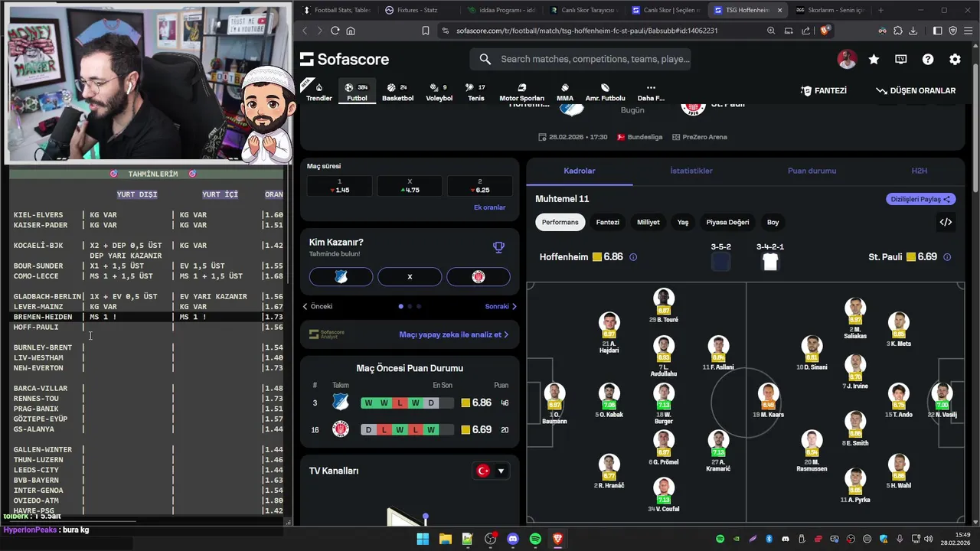Open Discord from the taskbar

pos(513,539)
